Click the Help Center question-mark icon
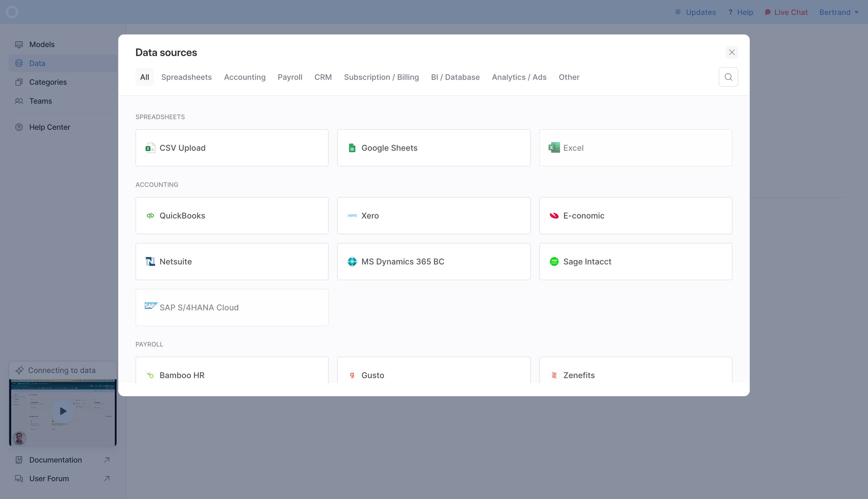Viewport: 868px width, 499px height. coord(19,127)
